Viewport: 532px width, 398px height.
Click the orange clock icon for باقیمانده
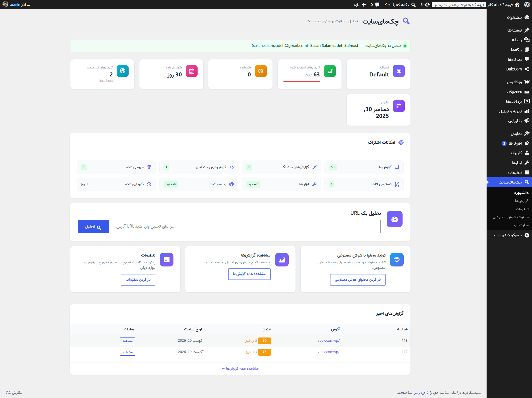pos(261,71)
